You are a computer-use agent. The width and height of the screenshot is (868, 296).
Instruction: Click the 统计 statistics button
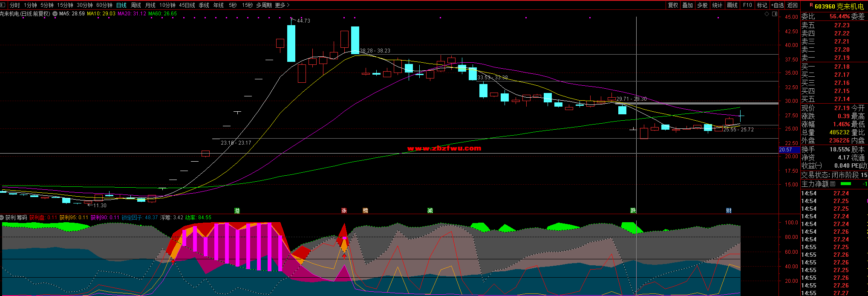[x=718, y=5]
